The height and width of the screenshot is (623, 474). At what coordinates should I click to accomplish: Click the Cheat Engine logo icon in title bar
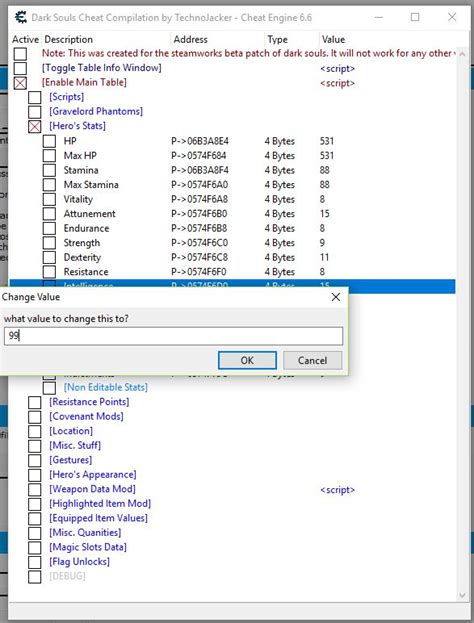[20, 17]
